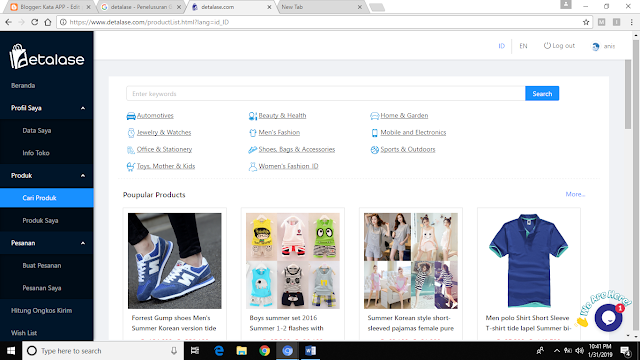This screenshot has width=640, height=360.
Task: Click the user avatar icon beside anis
Action: 596,47
